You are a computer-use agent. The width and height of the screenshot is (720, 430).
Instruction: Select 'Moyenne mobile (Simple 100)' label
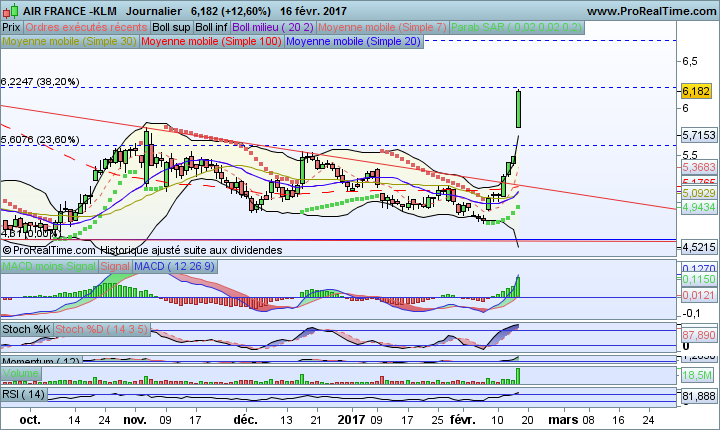(x=211, y=41)
